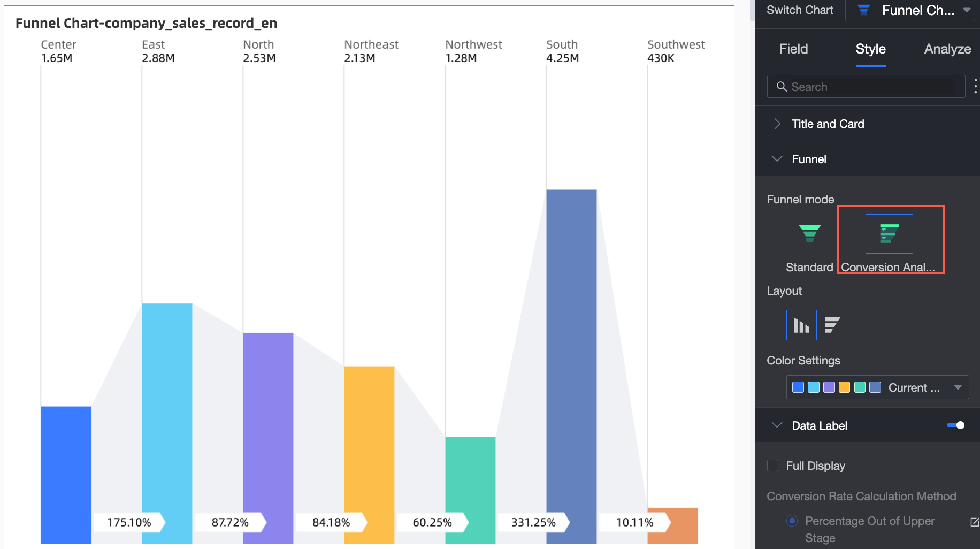The width and height of the screenshot is (980, 549).
Task: Click the Center blue bar
Action: pyautogui.click(x=66, y=475)
